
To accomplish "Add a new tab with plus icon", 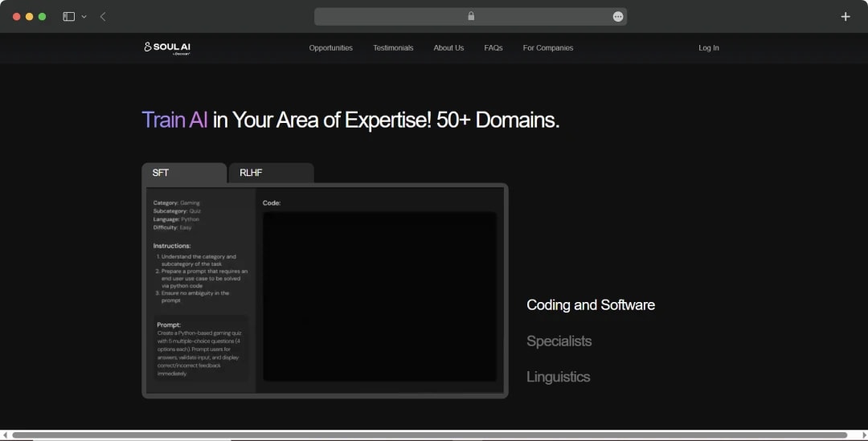I will point(845,17).
